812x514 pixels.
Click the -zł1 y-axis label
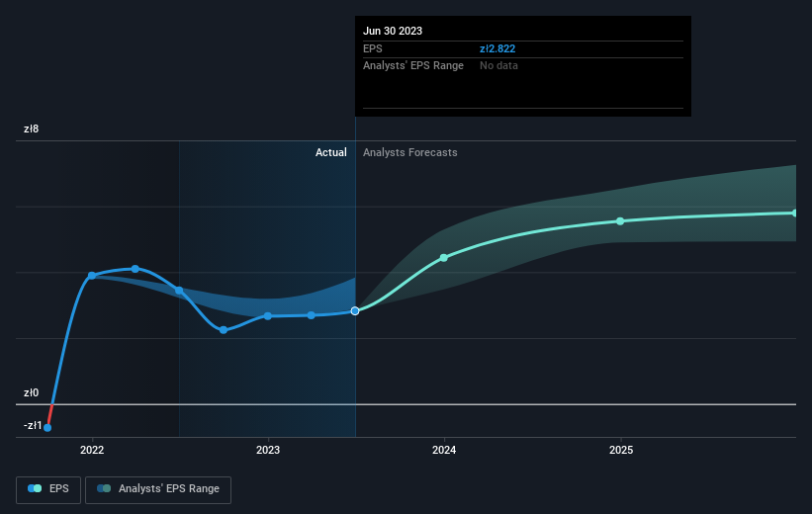33,425
